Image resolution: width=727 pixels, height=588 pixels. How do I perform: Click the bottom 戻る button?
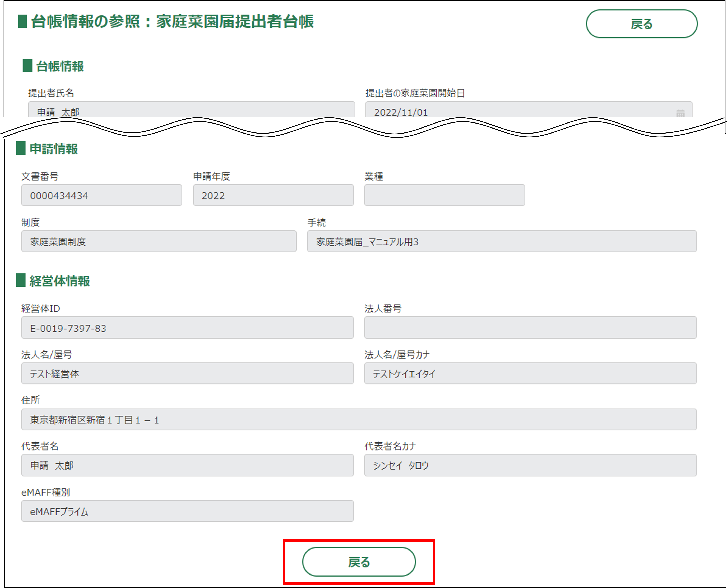coord(359,562)
